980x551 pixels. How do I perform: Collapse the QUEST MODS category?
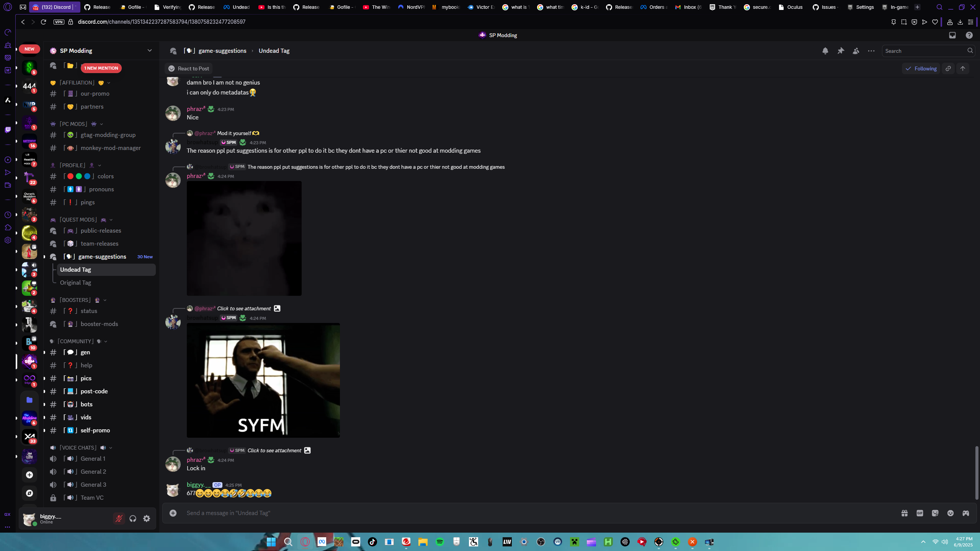78,220
